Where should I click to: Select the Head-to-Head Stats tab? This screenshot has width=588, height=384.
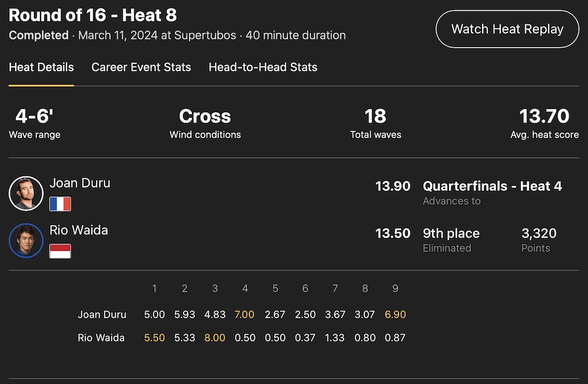click(263, 67)
